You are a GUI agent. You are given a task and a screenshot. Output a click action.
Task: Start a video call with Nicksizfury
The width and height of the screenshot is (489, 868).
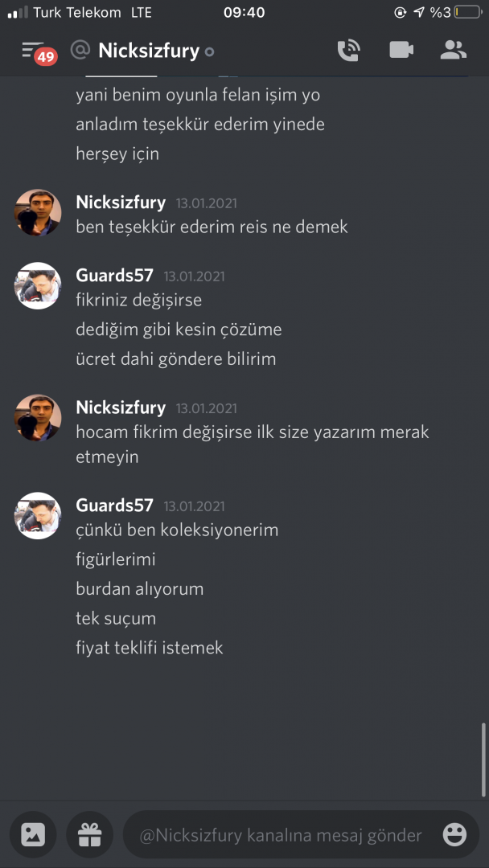(x=401, y=51)
